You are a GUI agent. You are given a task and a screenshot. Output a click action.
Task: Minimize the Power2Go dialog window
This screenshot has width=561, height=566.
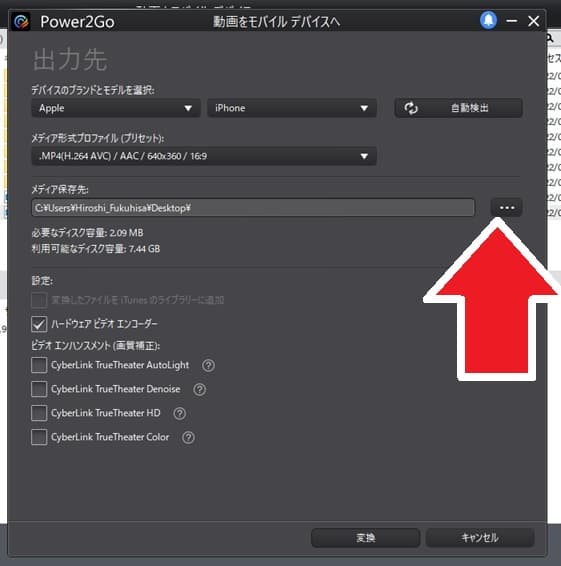(x=512, y=21)
